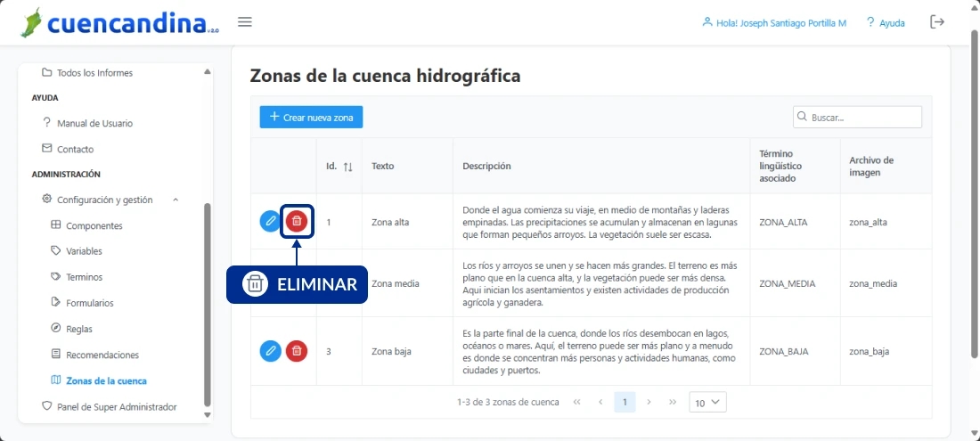
Task: Click the logout icon in top right
Action: point(936,22)
